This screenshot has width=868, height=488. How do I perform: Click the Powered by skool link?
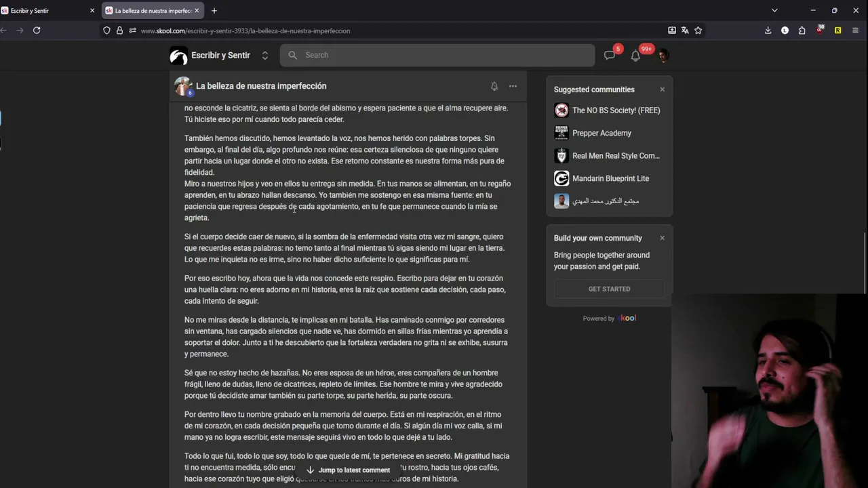(x=609, y=318)
